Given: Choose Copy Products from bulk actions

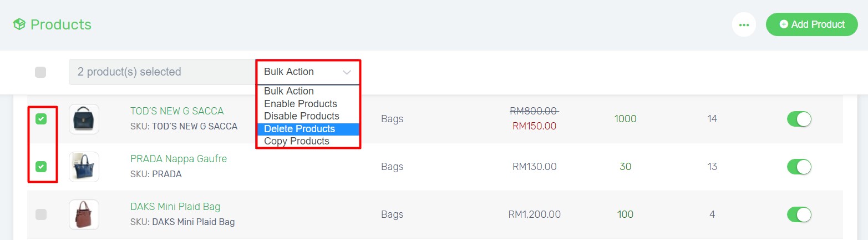Looking at the screenshot, I should click(308, 141).
